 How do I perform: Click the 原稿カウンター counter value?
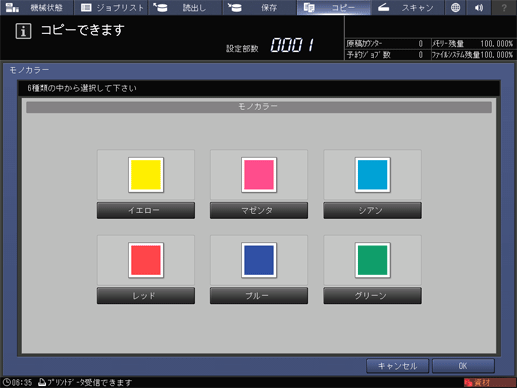pos(421,44)
